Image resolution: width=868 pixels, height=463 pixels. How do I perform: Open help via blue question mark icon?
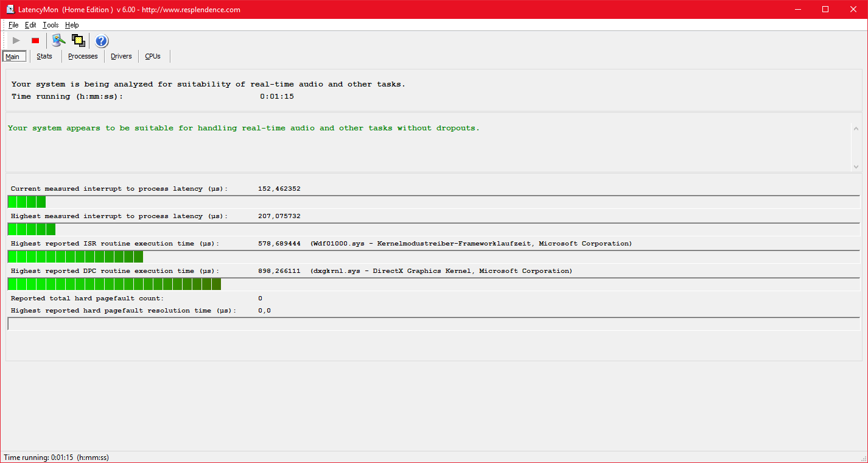[102, 41]
